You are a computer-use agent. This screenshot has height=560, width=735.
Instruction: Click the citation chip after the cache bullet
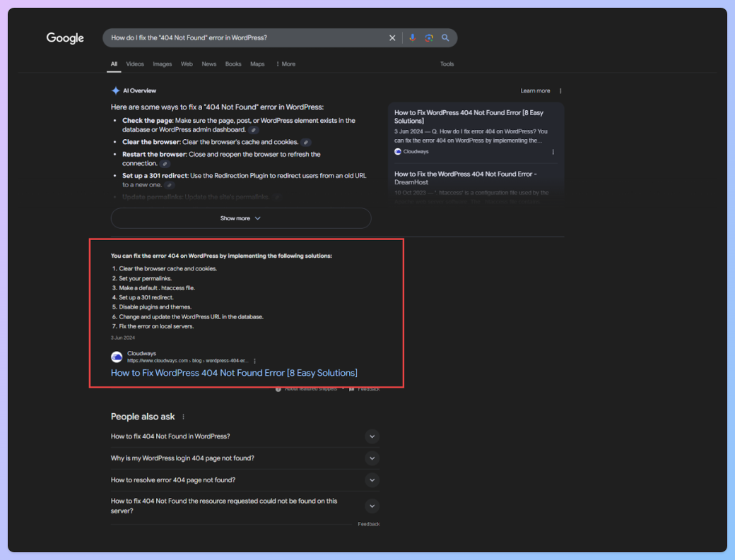[x=305, y=142]
